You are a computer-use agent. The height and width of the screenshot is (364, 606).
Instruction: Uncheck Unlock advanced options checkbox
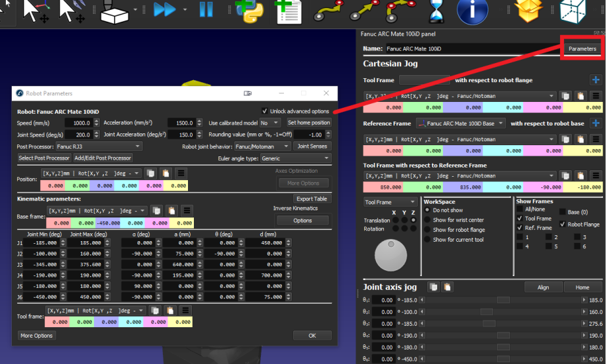(265, 111)
